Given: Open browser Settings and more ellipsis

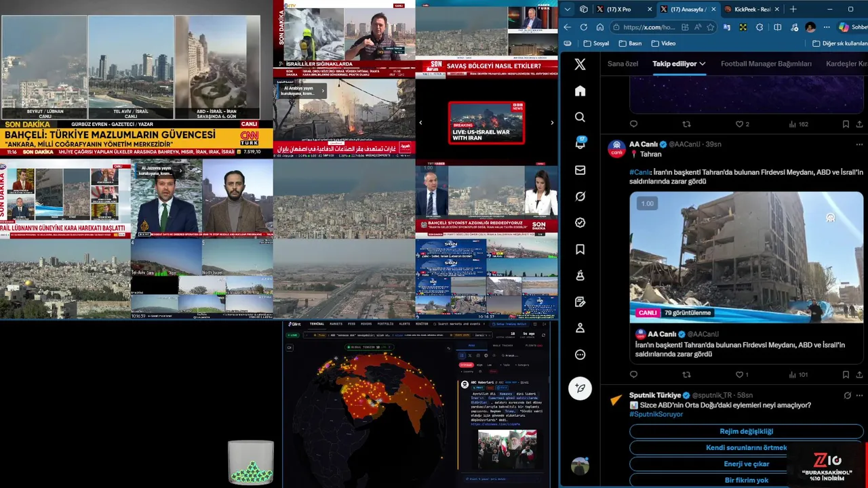Looking at the screenshot, I should (x=827, y=27).
